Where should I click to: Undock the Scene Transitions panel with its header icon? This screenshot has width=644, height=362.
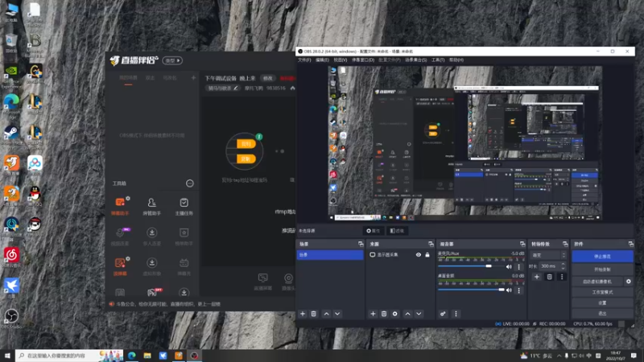pyautogui.click(x=565, y=244)
